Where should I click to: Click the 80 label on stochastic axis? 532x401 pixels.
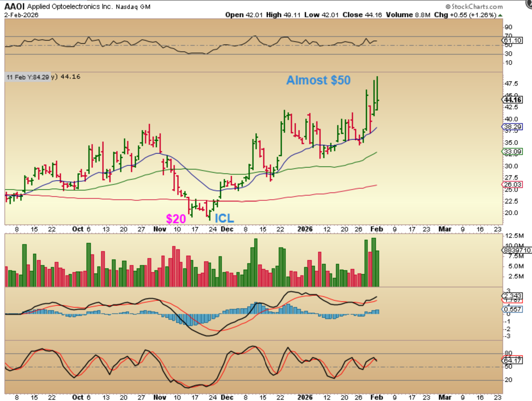508,353
